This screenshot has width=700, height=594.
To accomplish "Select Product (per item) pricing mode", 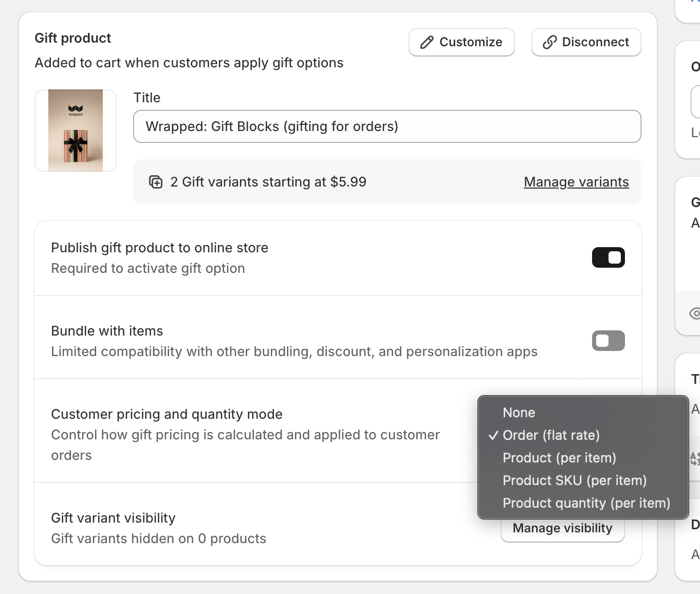I will tap(559, 458).
